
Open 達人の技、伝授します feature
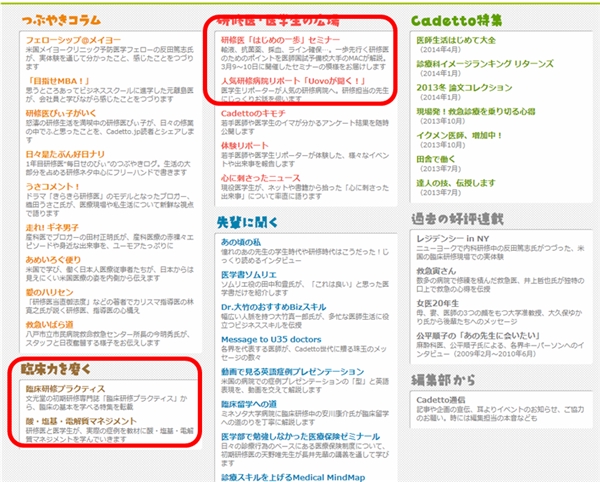[456, 183]
